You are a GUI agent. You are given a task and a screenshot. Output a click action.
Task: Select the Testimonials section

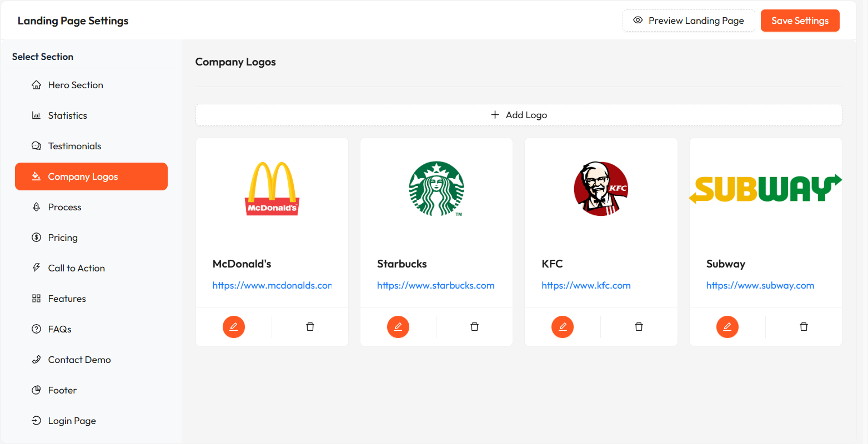91,146
